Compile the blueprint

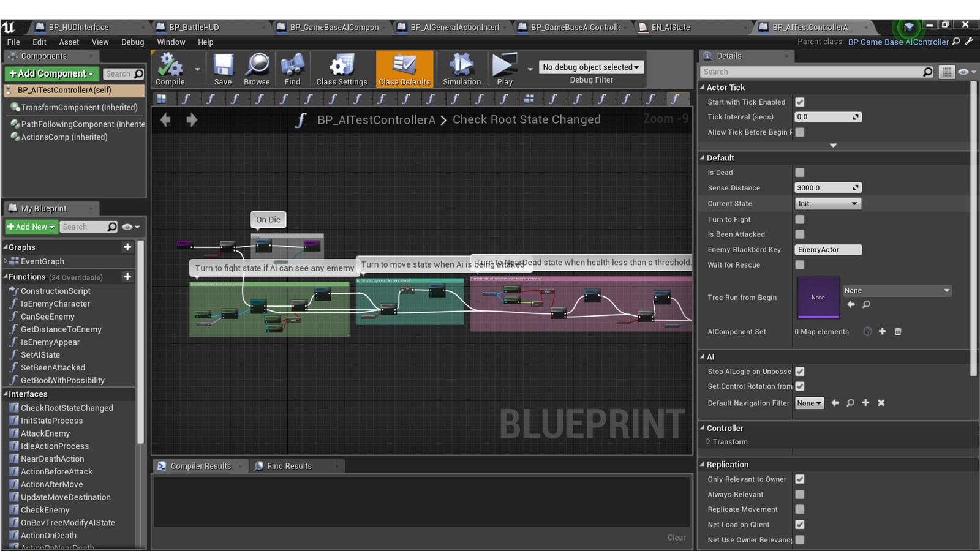171,69
